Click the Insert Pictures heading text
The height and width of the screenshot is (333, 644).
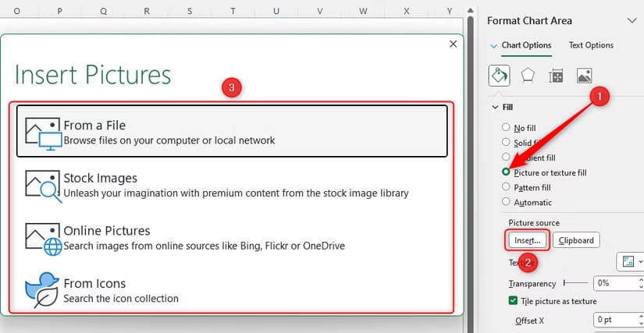click(x=93, y=75)
